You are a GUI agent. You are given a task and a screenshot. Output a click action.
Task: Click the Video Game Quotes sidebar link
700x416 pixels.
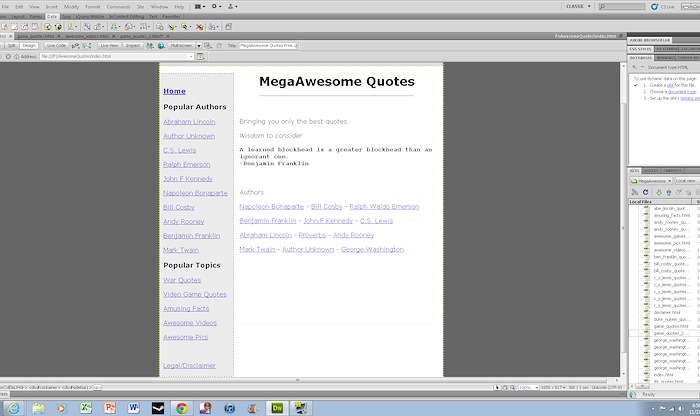pos(195,295)
